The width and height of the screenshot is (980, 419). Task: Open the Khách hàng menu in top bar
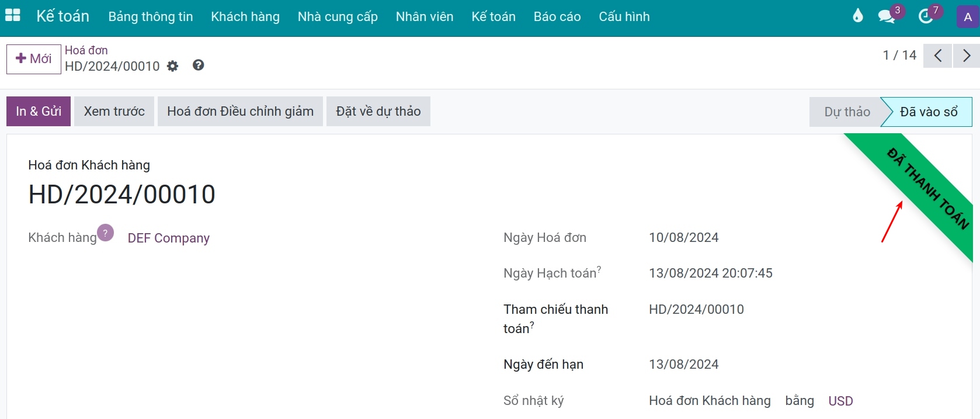click(x=245, y=16)
